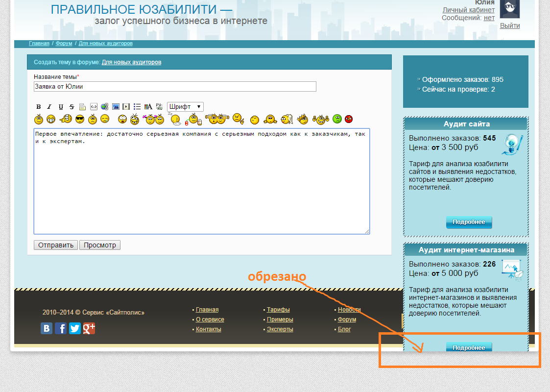Insert the crowned king smiley
The height and width of the screenshot is (392, 550).
(x=303, y=119)
